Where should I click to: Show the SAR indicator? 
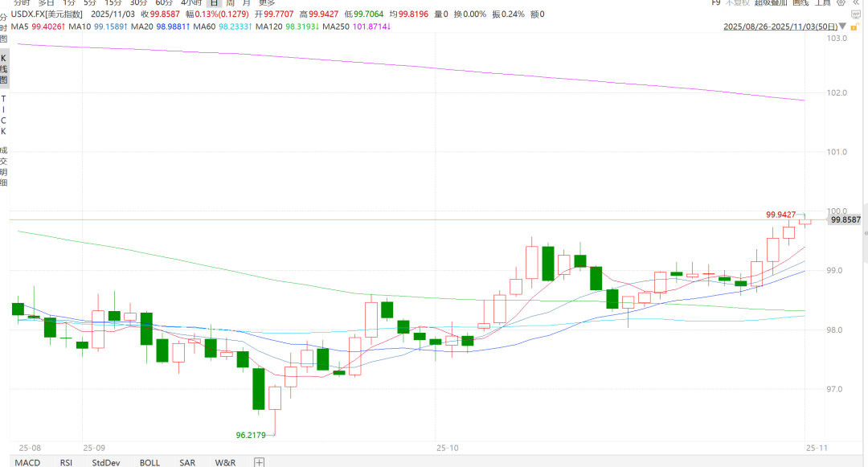coord(187,462)
